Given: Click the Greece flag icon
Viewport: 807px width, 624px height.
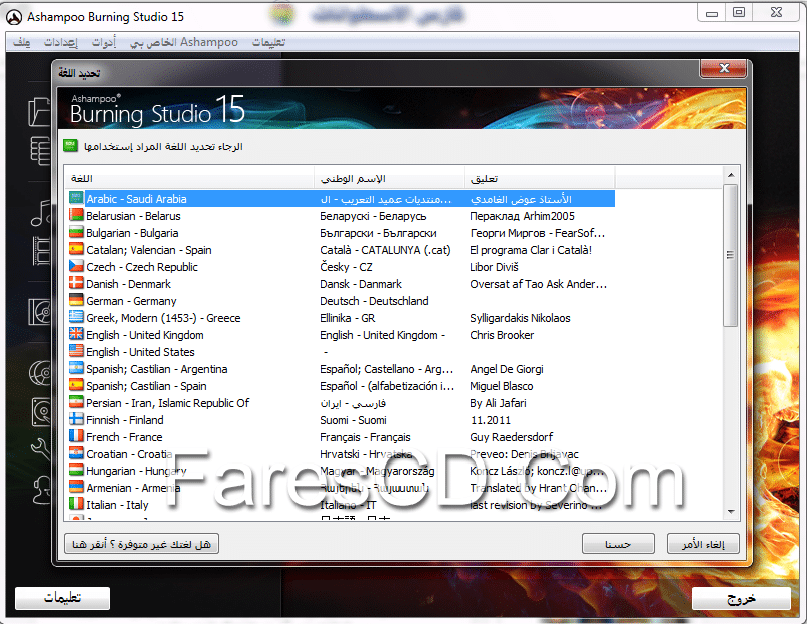Looking at the screenshot, I should [x=76, y=317].
